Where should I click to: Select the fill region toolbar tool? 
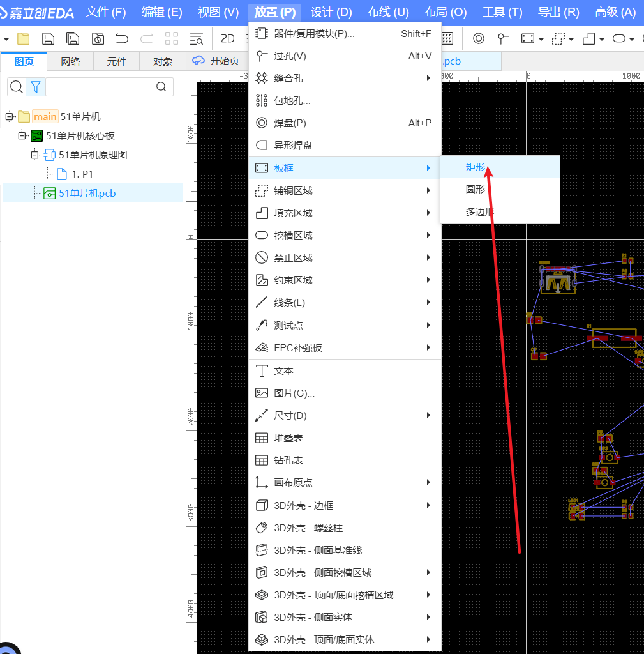(x=588, y=39)
